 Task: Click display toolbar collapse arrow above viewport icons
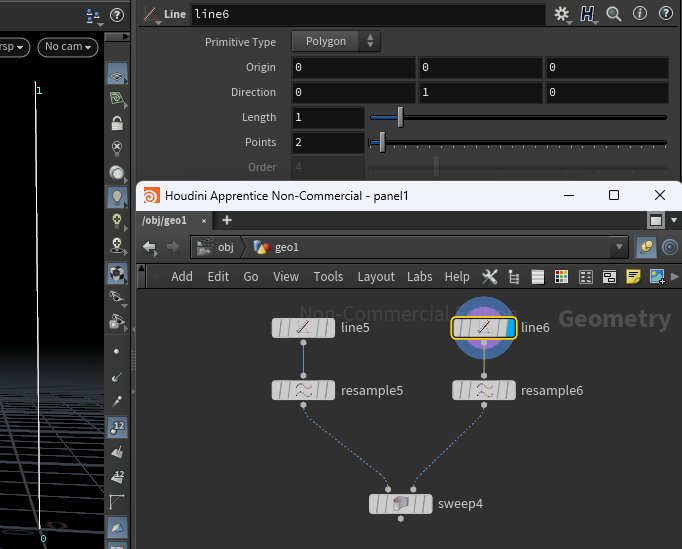pyautogui.click(x=117, y=37)
